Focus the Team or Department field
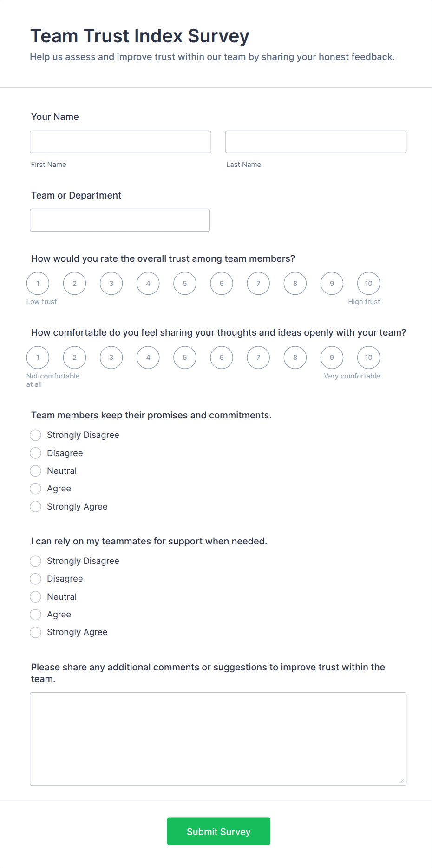The image size is (432, 868). coord(120,220)
